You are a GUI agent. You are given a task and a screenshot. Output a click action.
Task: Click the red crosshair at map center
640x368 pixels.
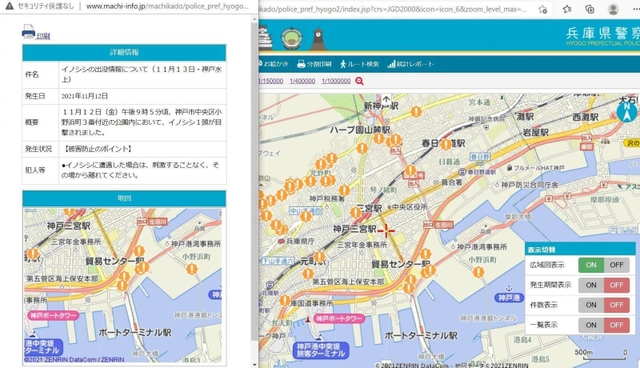coord(386,231)
